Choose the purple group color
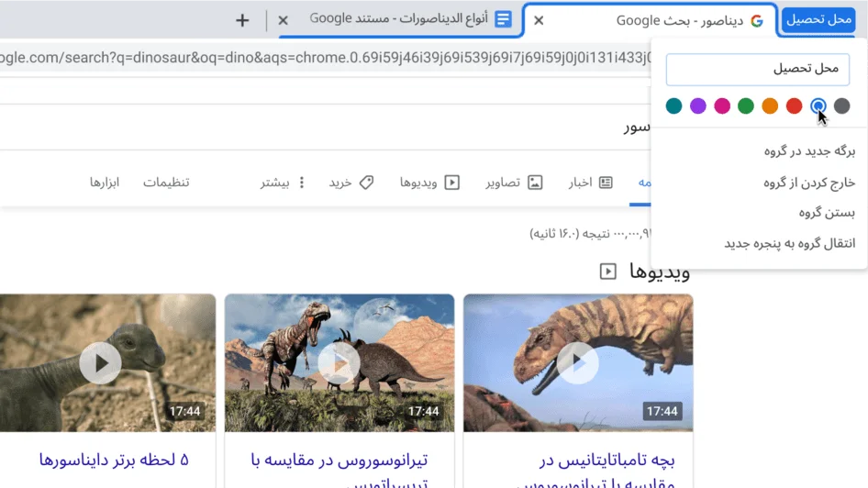 [698, 105]
